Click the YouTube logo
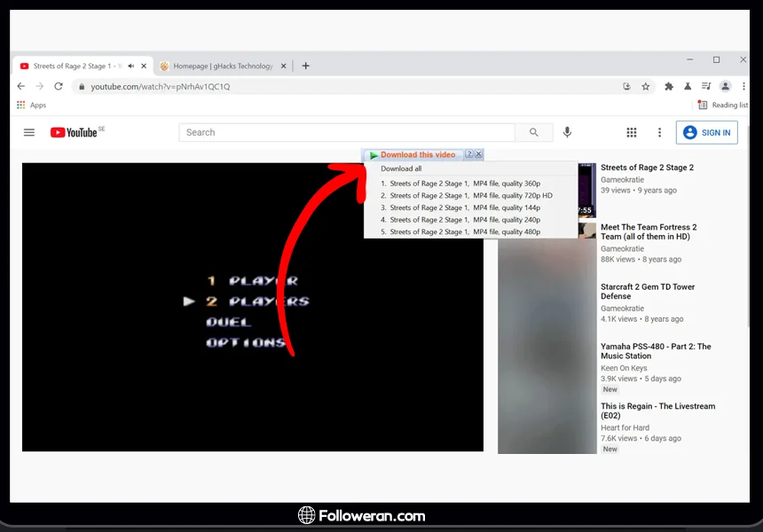Viewport: 763px width, 532px height. click(75, 132)
